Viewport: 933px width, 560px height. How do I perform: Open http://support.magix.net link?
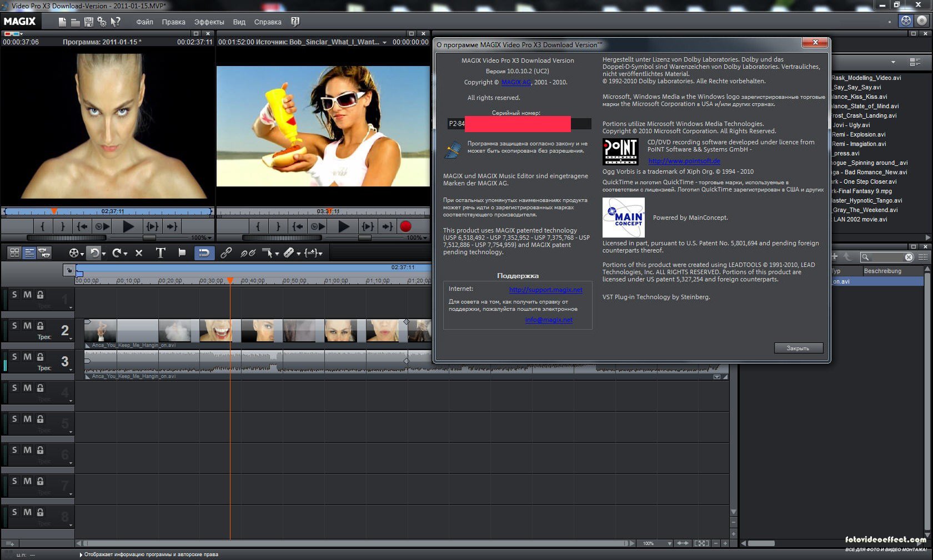click(545, 290)
